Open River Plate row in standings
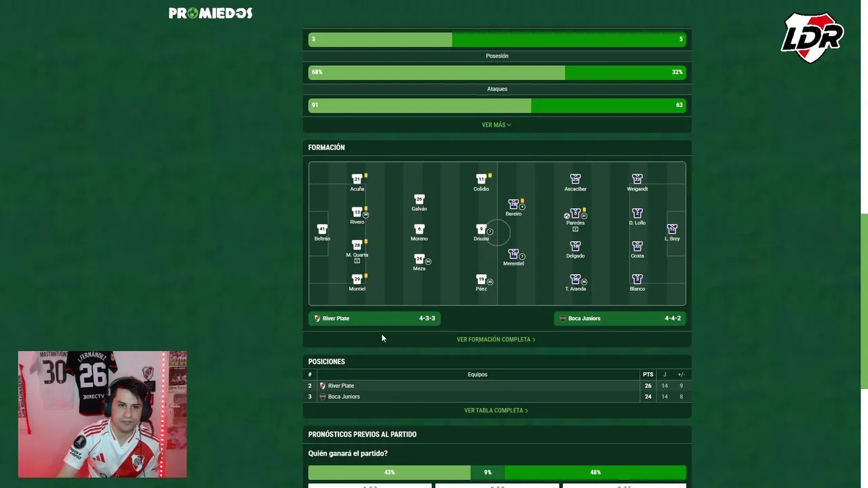 (497, 386)
